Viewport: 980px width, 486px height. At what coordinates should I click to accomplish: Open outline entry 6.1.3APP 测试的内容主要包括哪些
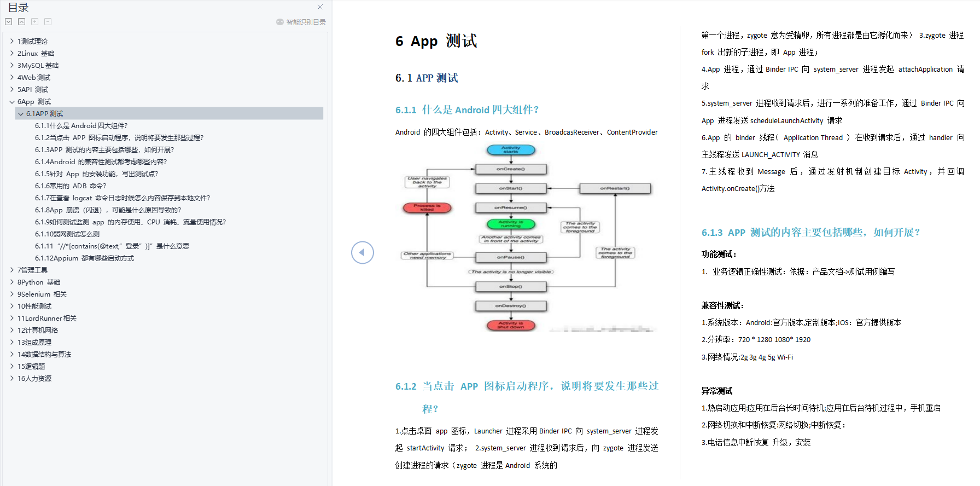tap(104, 149)
